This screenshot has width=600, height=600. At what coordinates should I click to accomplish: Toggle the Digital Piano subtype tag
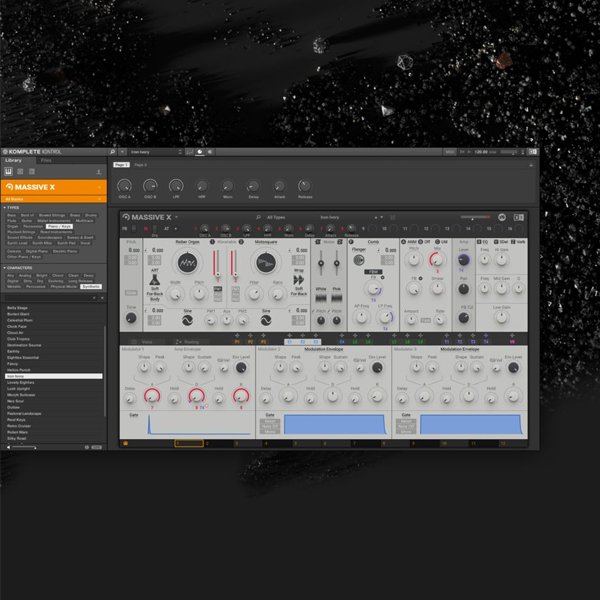37,251
